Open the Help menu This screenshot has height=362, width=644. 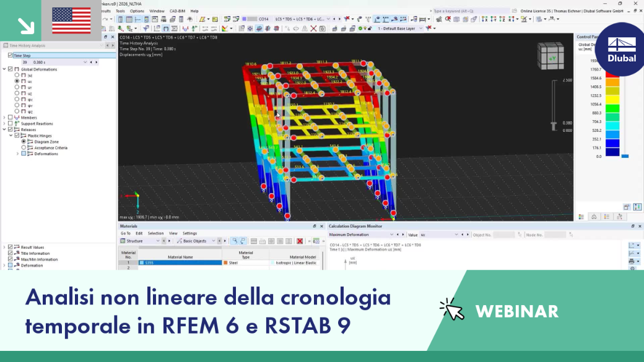coord(194,11)
